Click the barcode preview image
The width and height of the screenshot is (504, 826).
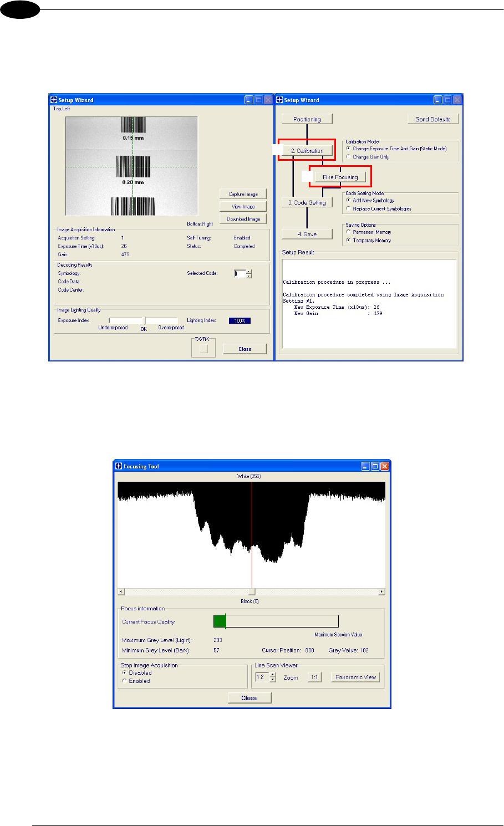click(x=131, y=166)
